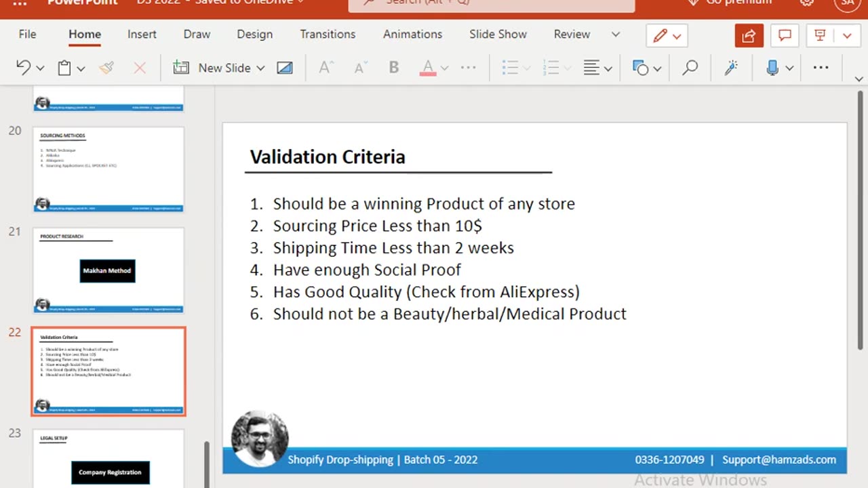Image resolution: width=868 pixels, height=488 pixels.
Task: Open the Editing mode pencil dropdown
Action: (x=667, y=36)
